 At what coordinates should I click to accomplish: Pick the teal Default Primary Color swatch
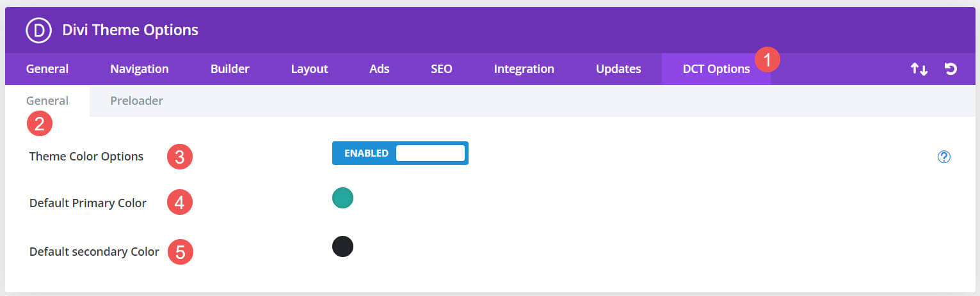342,198
